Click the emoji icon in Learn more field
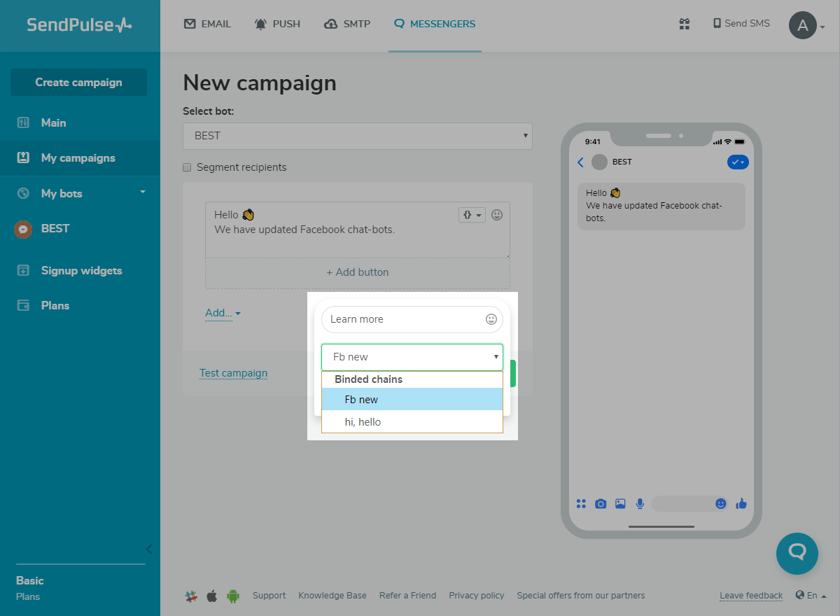Screen dimensions: 840x616 coord(491,319)
